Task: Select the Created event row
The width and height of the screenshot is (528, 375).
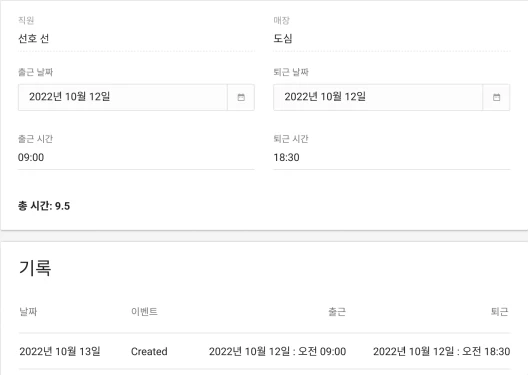Action: point(265,351)
